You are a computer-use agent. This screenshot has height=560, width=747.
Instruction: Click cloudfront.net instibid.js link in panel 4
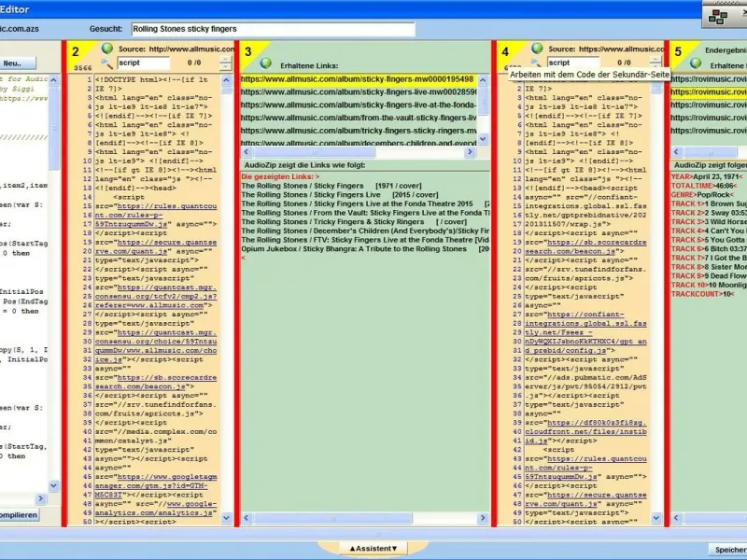[586, 432]
